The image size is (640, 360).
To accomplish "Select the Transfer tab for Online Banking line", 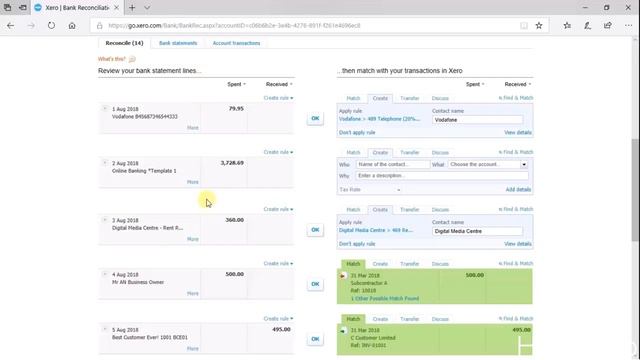I will [x=409, y=153].
